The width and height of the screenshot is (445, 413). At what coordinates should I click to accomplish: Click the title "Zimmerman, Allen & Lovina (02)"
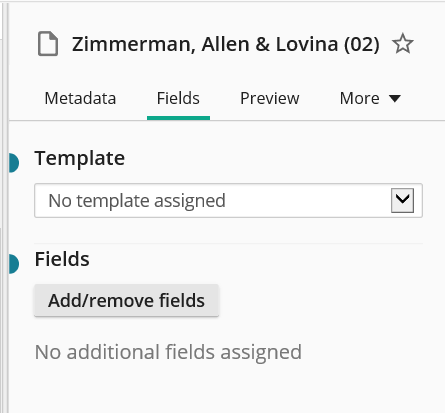click(x=226, y=44)
